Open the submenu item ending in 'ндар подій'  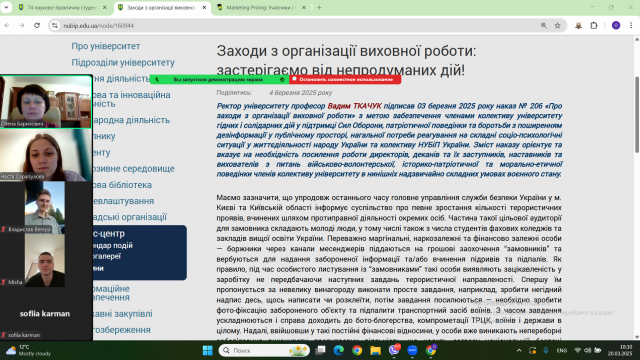(113, 245)
